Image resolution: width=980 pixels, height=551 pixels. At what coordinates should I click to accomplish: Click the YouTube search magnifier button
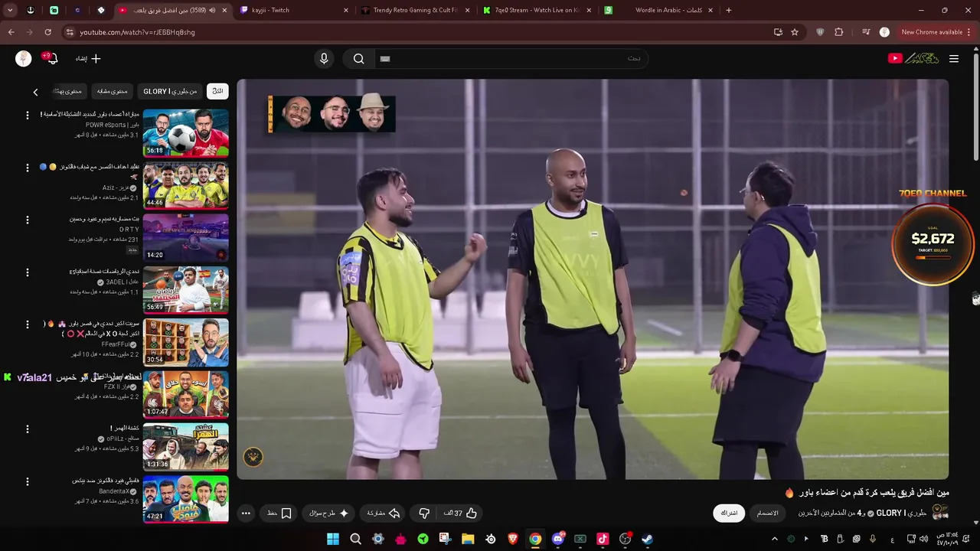pos(358,59)
